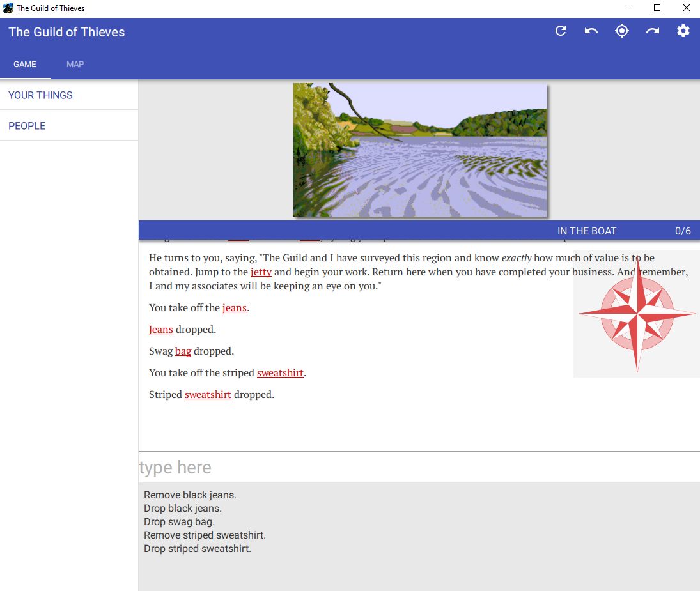Redo the last move
This screenshot has height=591, width=700.
(653, 31)
